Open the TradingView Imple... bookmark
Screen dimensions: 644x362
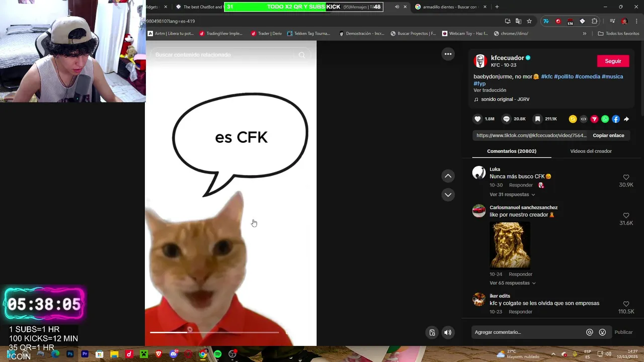coord(221,34)
